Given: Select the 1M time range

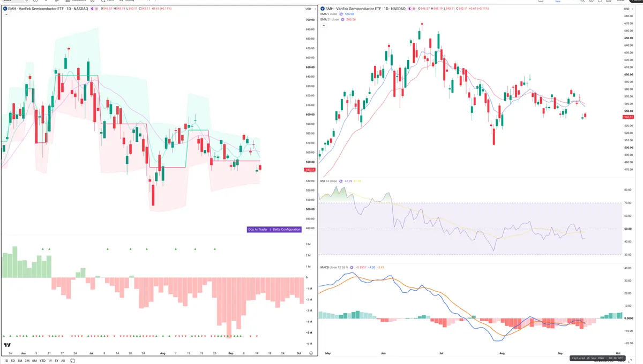Looking at the screenshot, I should click(20, 361).
